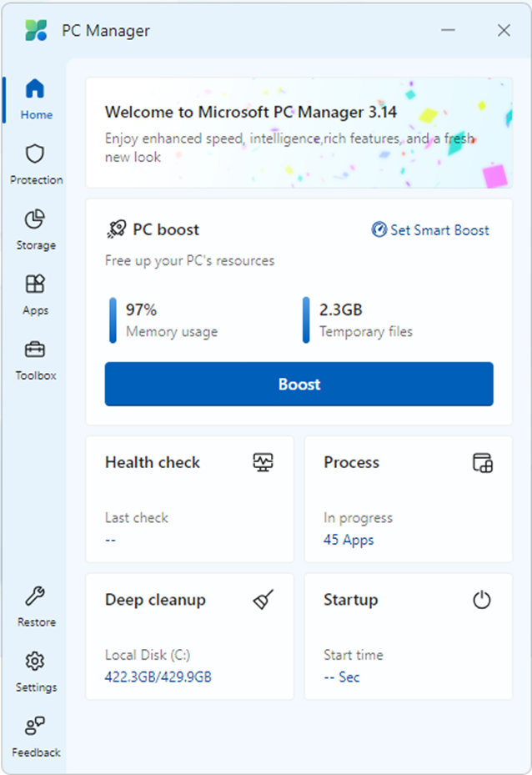Click the 'In progress' label

(x=358, y=518)
